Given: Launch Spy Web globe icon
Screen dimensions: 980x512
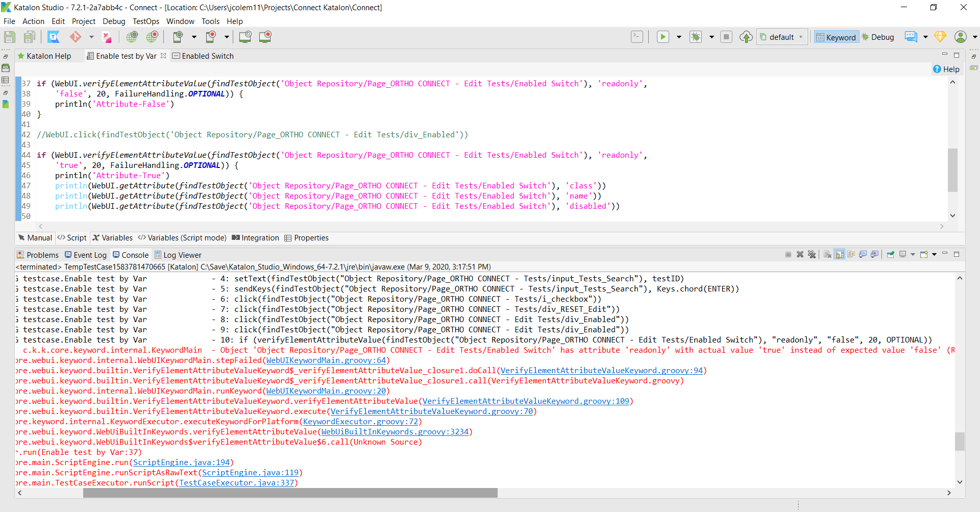Looking at the screenshot, I should [132, 37].
